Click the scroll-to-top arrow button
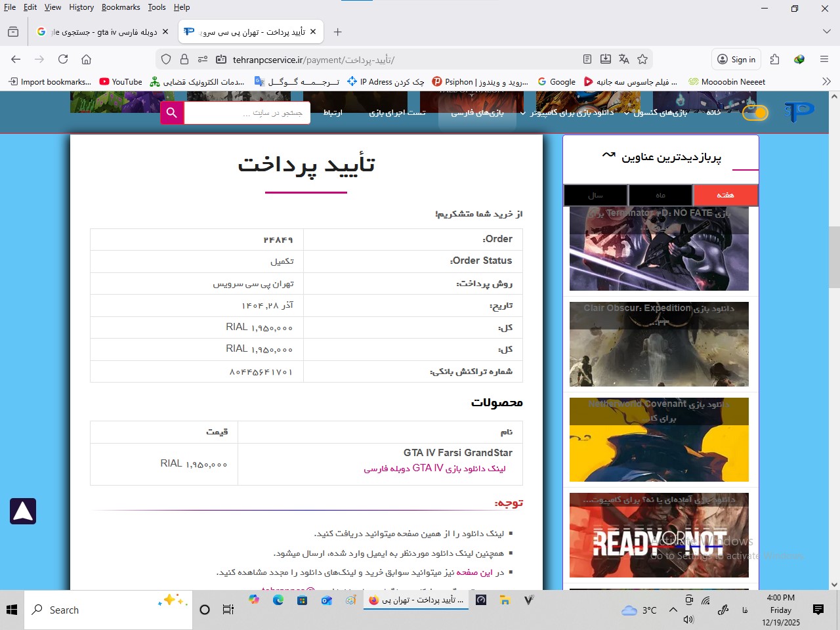 click(23, 511)
